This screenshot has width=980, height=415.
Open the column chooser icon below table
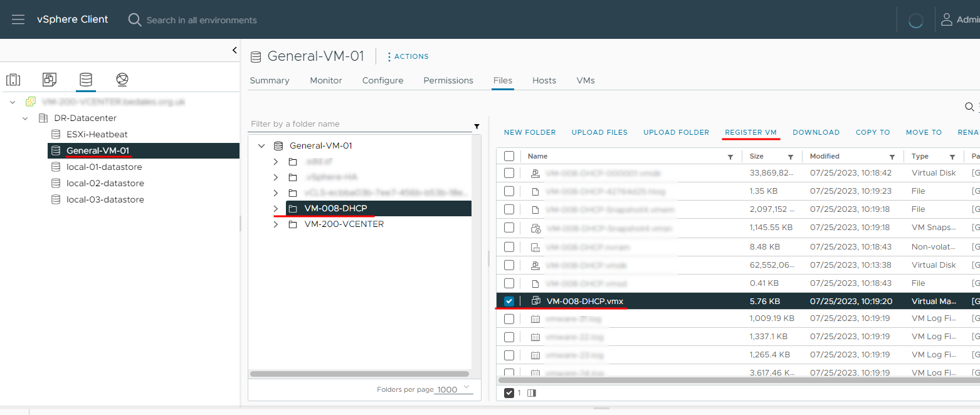pos(532,393)
